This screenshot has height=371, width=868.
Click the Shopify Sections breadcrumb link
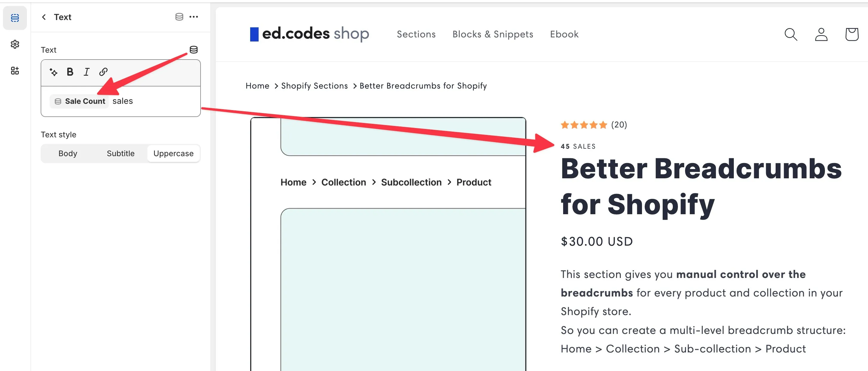pos(314,86)
